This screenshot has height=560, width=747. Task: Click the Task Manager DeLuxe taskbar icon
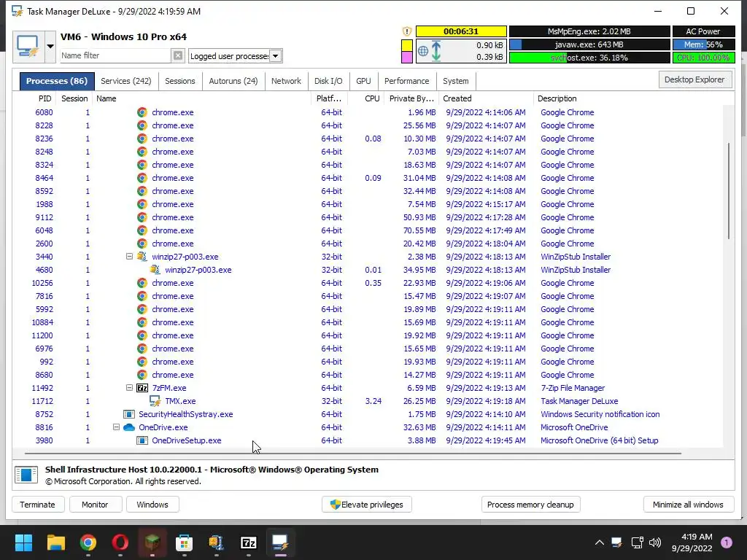[x=281, y=542]
